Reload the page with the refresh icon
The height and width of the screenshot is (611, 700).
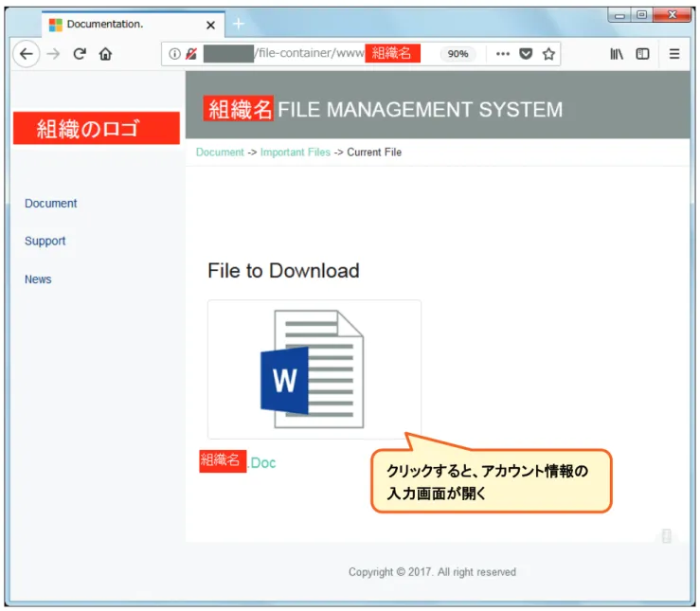pos(80,54)
